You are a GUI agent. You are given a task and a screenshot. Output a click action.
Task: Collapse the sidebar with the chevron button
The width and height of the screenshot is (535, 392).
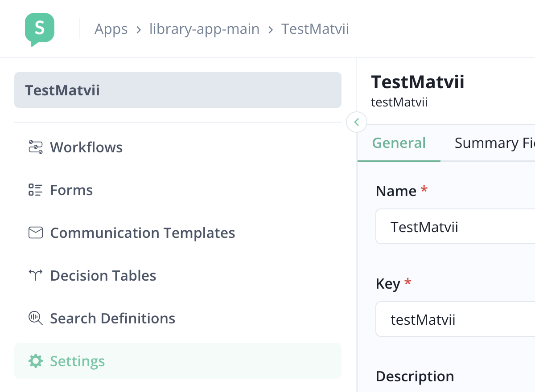click(x=356, y=122)
